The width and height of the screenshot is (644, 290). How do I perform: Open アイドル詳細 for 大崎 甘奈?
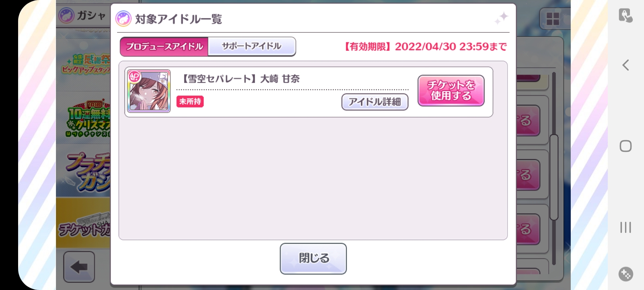375,102
